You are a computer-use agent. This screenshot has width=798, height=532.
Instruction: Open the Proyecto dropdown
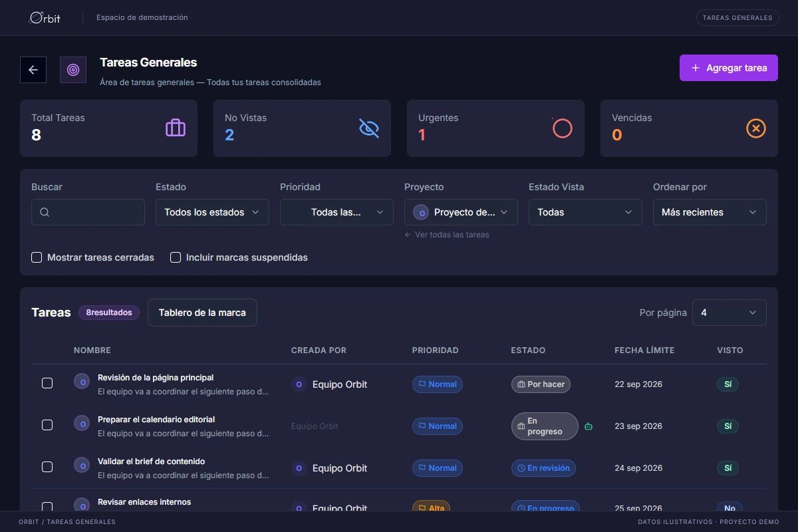pos(461,212)
